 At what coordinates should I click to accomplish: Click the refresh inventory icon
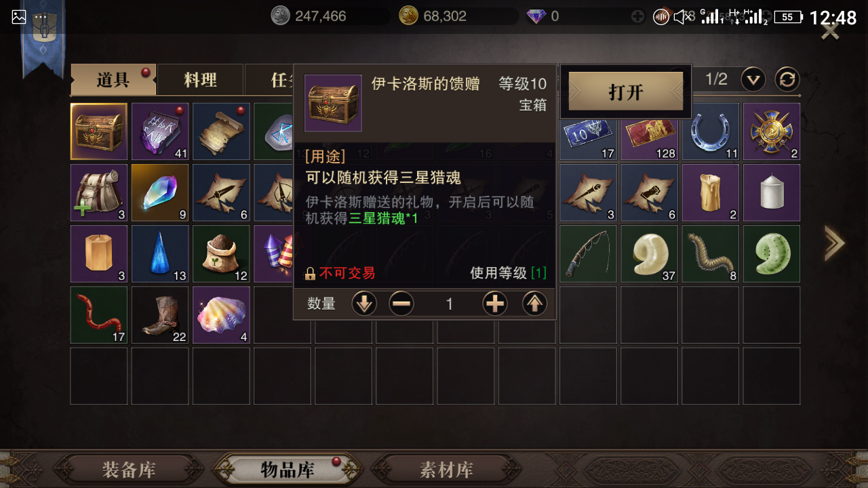coord(787,80)
